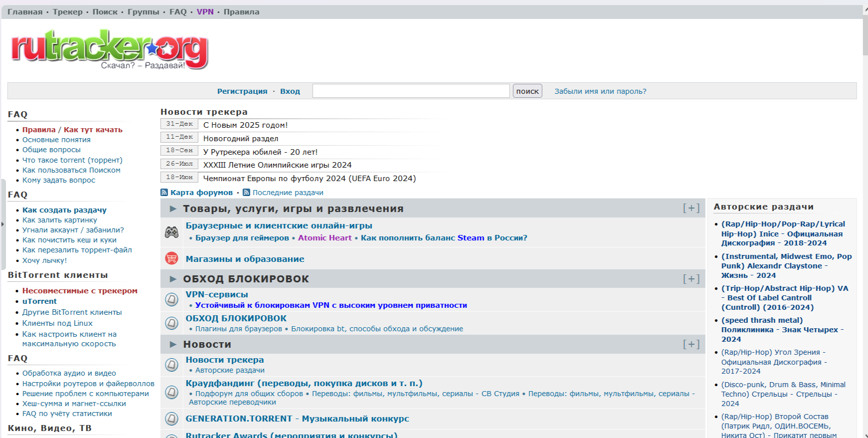Screen dimensions: 868x438
Task: Open Новости трекера forum link
Action: [x=225, y=360]
